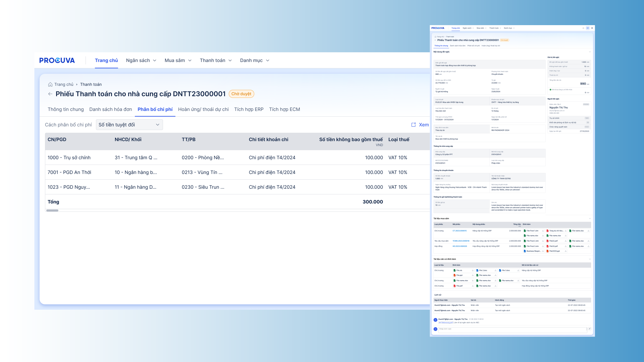Image resolution: width=644 pixels, height=362 pixels.
Task: Download File.pdf in the Chủ trương row
Action: [x=473, y=286]
